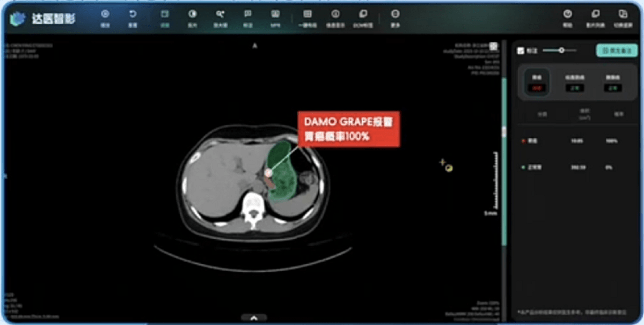The width and height of the screenshot is (644, 325).
Task: Select the green highlighted browse tool icon
Action: (165, 14)
